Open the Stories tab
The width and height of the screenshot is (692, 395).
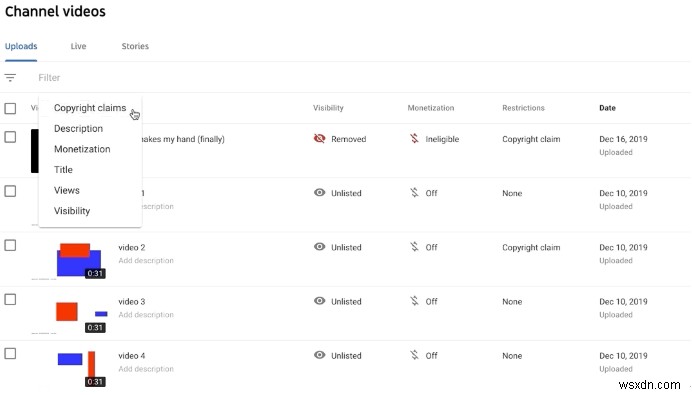[135, 46]
